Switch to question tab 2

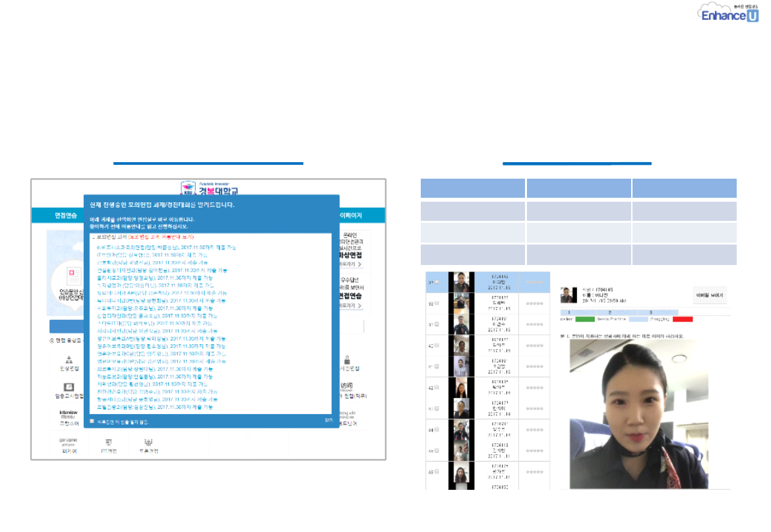pos(609,312)
